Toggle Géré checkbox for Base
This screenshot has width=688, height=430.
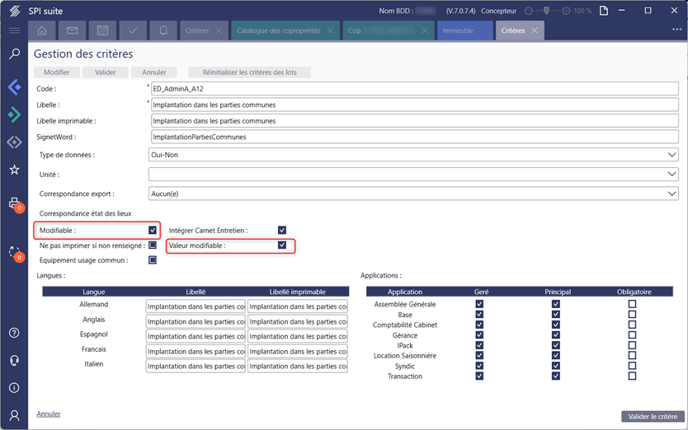479,314
